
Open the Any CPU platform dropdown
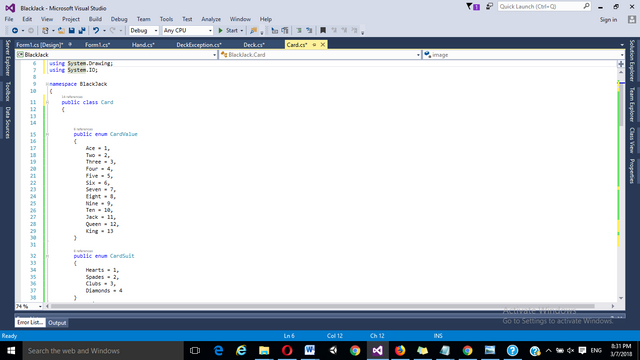[188, 31]
